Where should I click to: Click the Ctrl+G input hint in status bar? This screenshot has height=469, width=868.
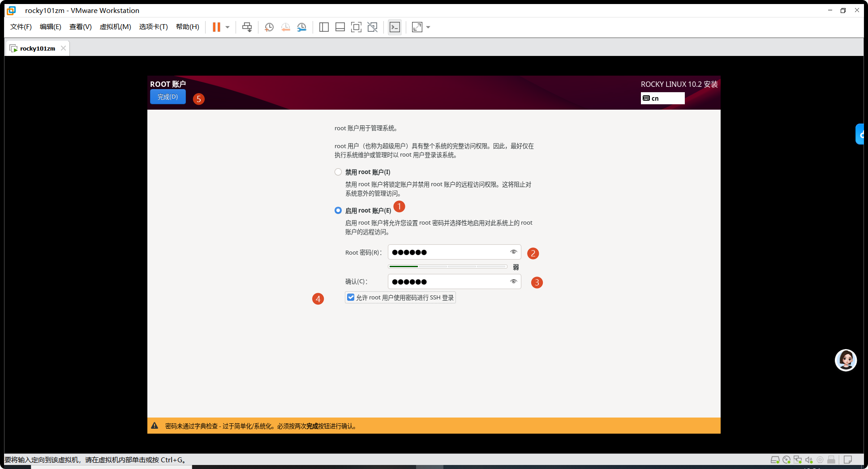click(95, 460)
